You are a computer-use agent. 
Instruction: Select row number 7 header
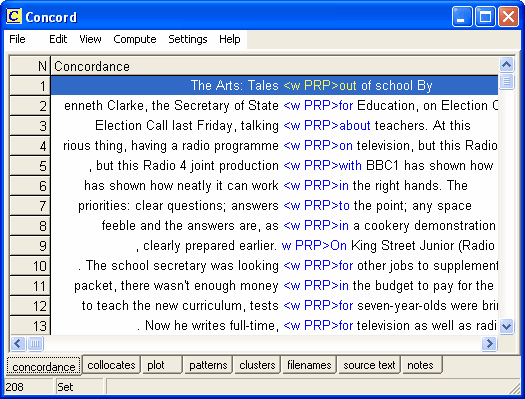pos(30,206)
